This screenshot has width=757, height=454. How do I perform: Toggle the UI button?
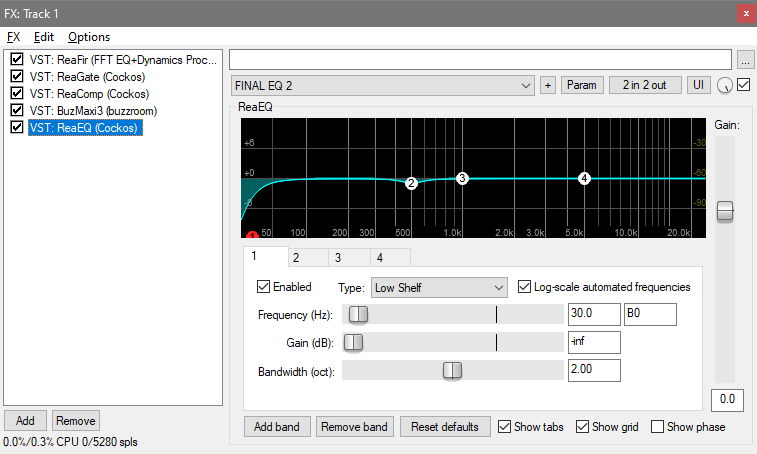pos(698,85)
